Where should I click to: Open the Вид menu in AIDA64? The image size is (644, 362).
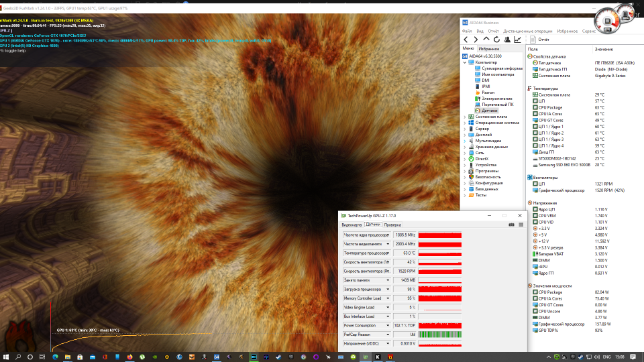[x=480, y=32]
